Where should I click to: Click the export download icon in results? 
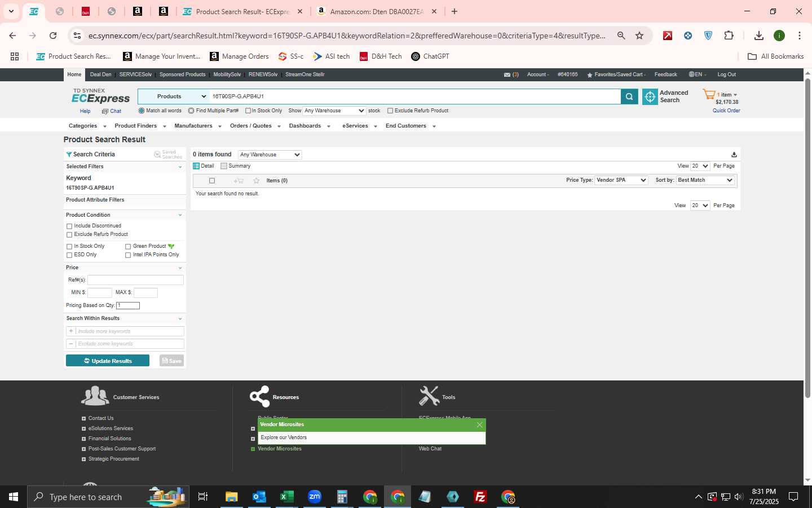point(734,155)
